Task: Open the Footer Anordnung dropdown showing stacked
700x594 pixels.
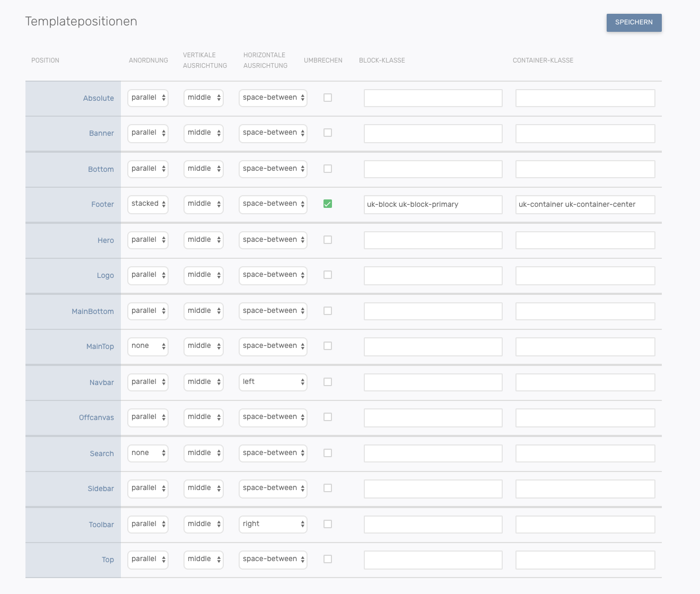Action: [x=148, y=204]
